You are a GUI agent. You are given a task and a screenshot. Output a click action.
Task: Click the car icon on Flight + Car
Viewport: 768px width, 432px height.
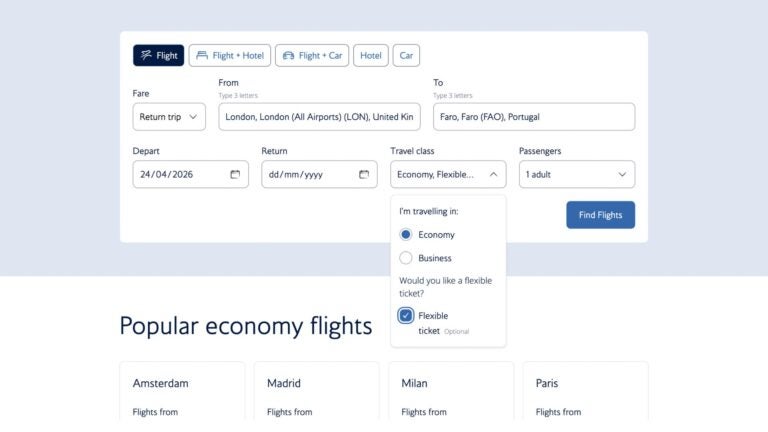coord(287,56)
